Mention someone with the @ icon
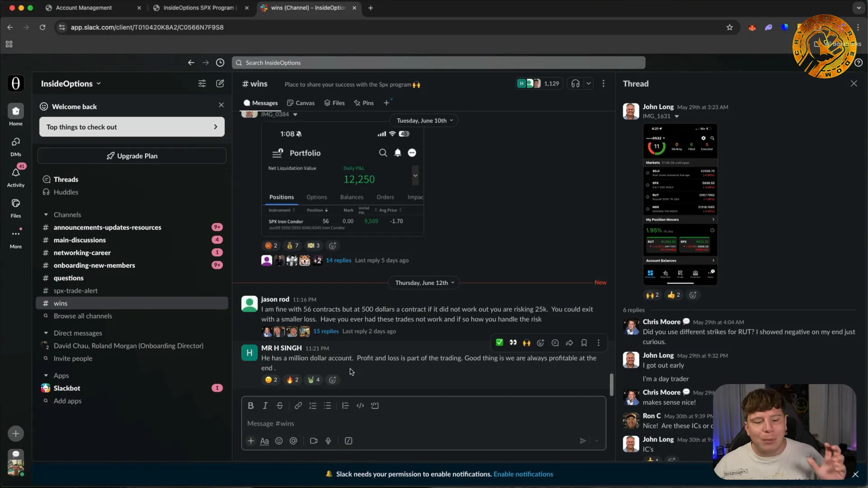This screenshot has height=488, width=868. (293, 441)
